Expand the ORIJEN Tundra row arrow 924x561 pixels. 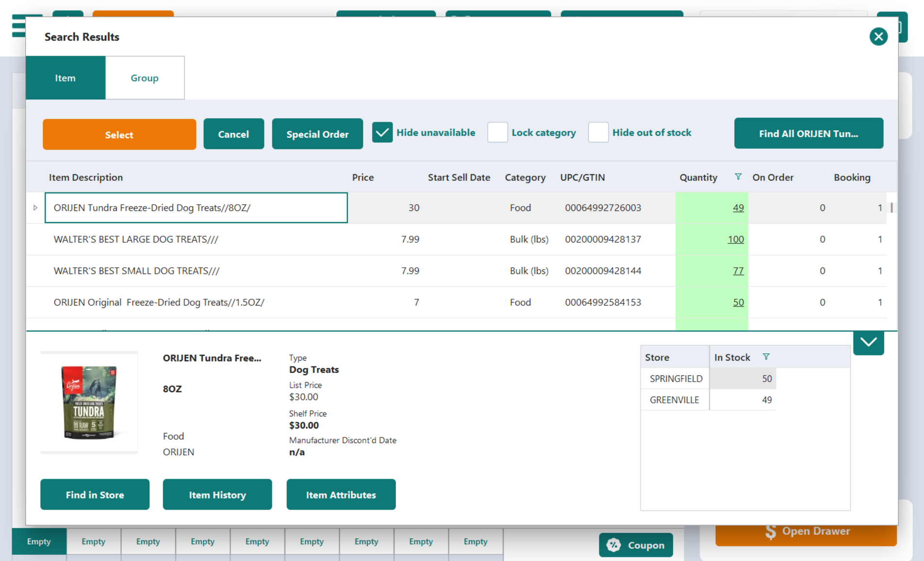click(x=35, y=208)
